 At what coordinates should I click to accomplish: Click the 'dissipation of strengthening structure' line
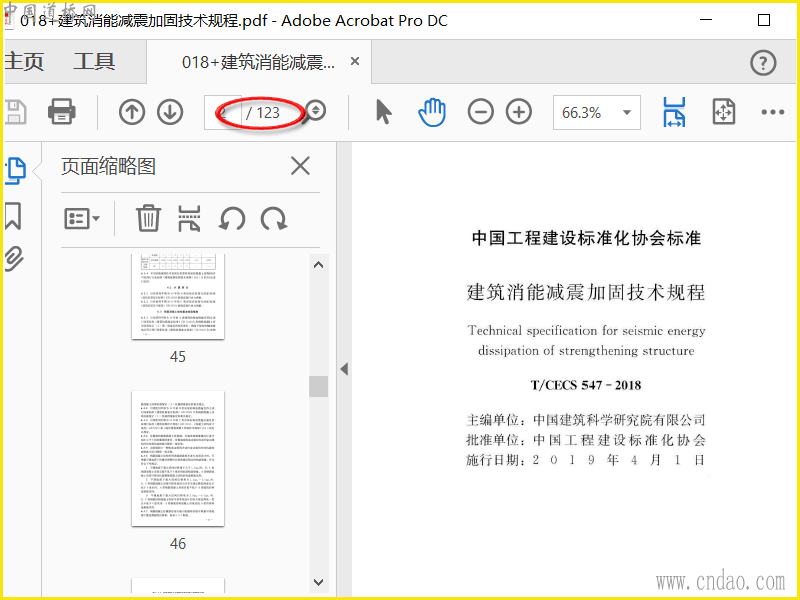[586, 351]
